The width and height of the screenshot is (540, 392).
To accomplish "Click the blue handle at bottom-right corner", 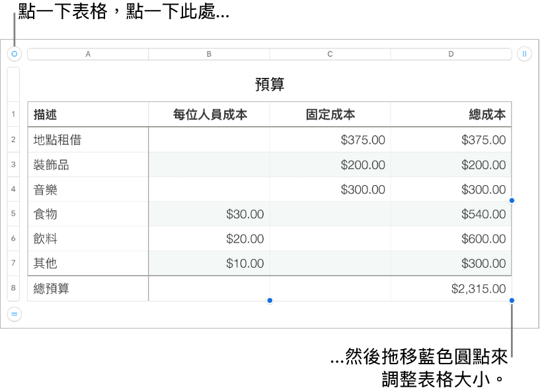I will [512, 301].
